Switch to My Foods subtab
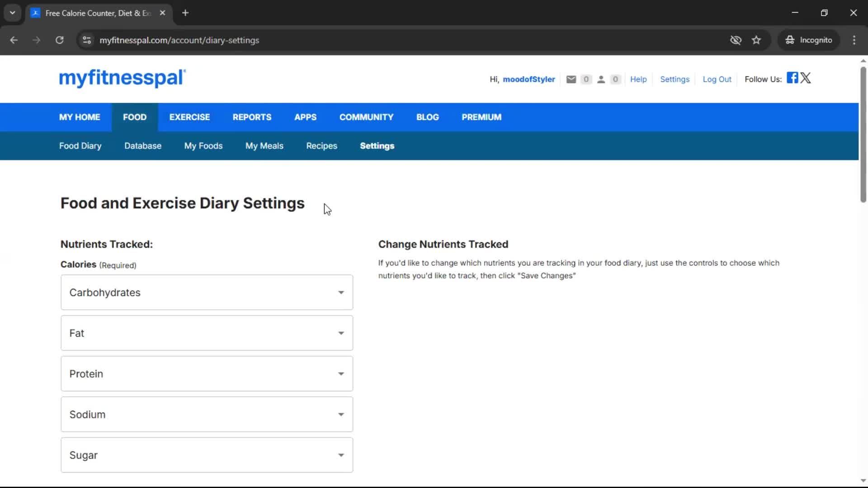 pyautogui.click(x=203, y=146)
